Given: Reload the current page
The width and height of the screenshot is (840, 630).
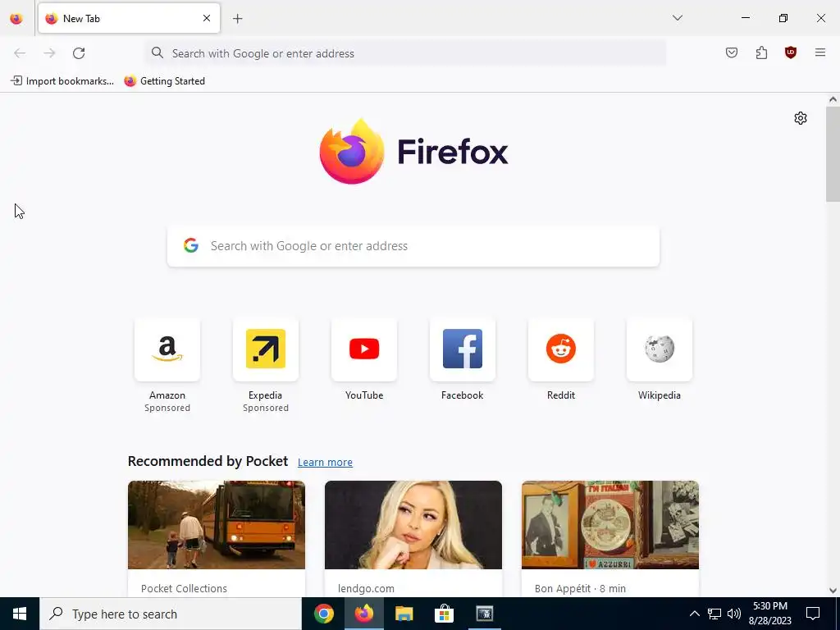Looking at the screenshot, I should (x=79, y=53).
